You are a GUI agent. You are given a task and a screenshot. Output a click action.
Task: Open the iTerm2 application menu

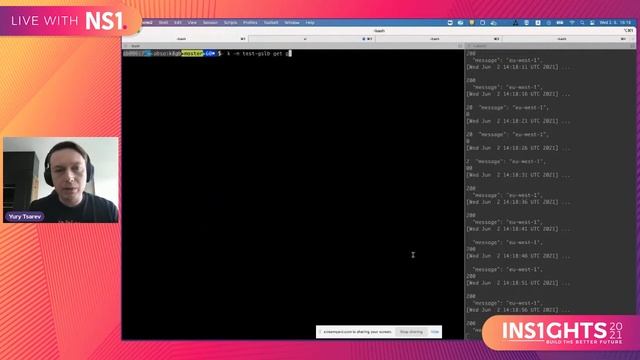[147, 22]
